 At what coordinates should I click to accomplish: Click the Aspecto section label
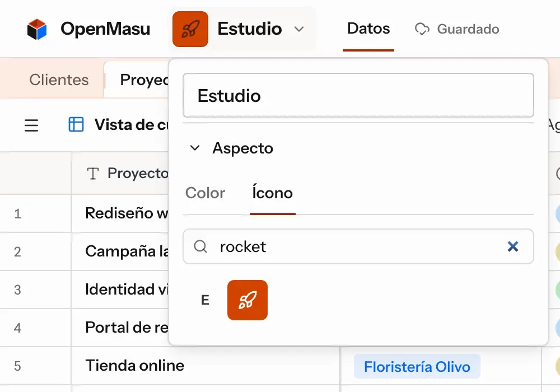[x=243, y=148]
